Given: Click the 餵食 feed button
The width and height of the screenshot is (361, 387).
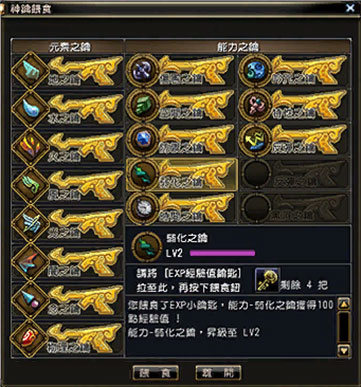Looking at the screenshot, I should point(156,372).
